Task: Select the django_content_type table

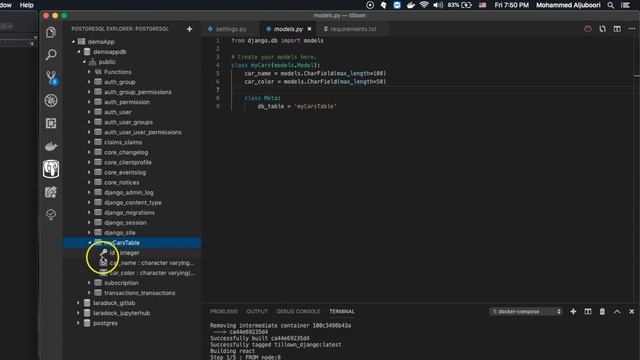Action: pyautogui.click(x=132, y=202)
